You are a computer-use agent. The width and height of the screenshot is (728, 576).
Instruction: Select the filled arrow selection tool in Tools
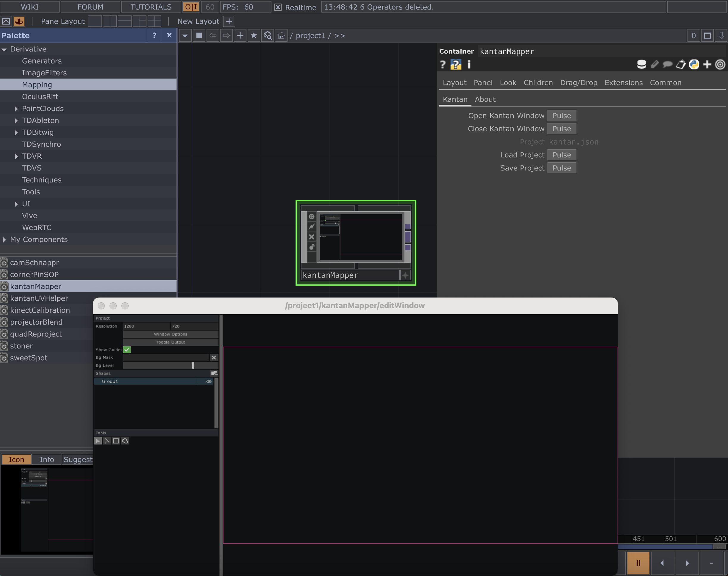coord(98,441)
